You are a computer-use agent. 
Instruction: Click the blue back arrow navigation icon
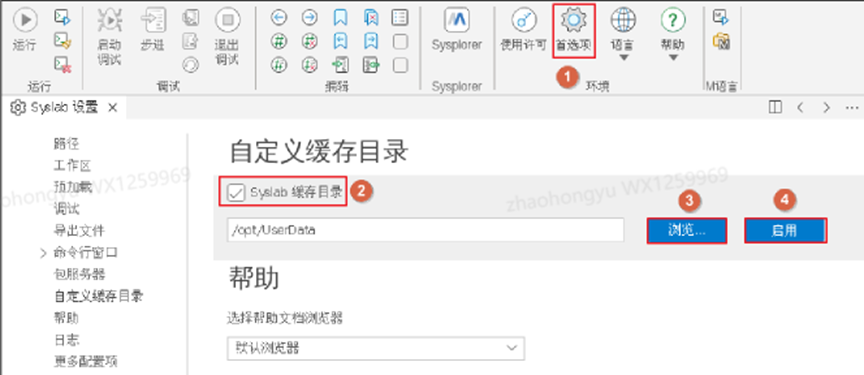(x=279, y=18)
